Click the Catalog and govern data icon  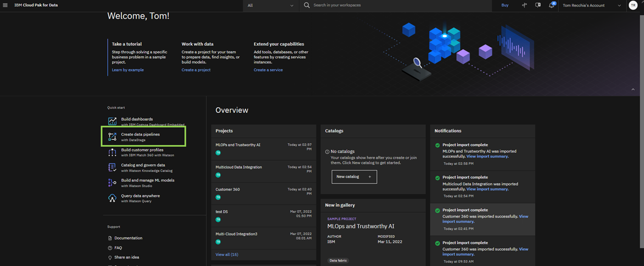tap(112, 167)
